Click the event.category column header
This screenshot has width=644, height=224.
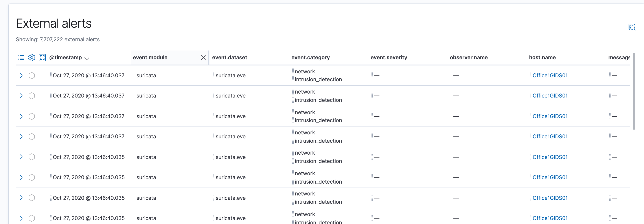310,58
